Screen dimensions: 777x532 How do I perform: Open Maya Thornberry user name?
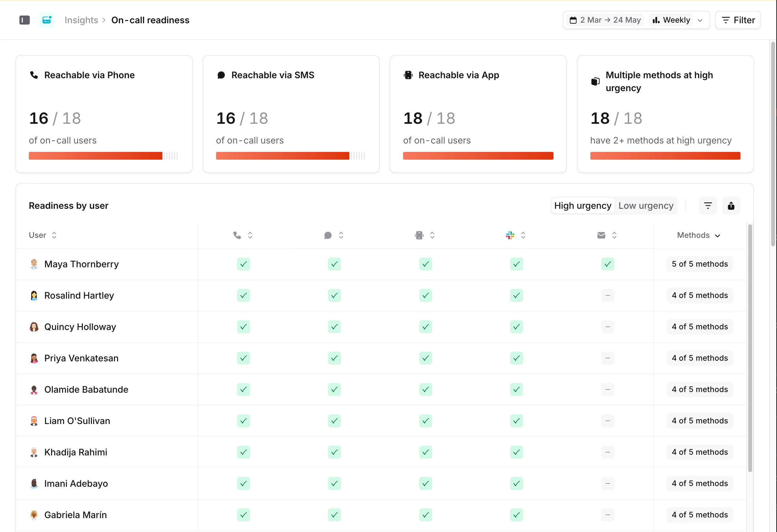[x=82, y=264]
